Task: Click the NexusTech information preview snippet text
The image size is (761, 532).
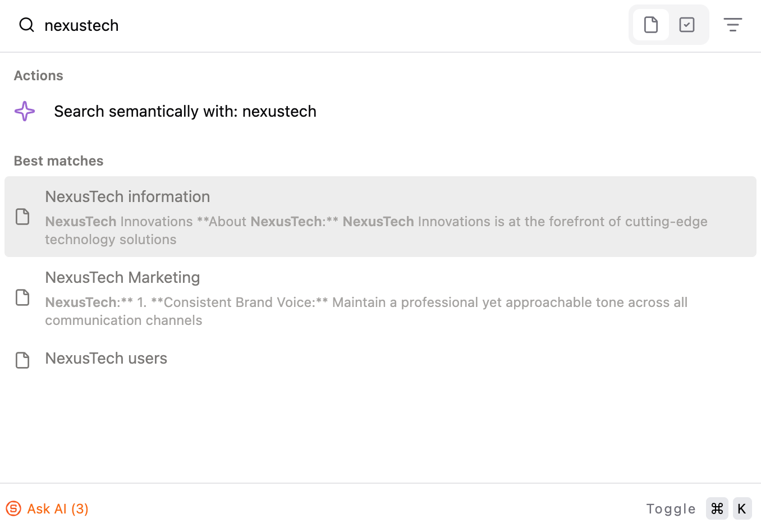Action: 376,230
